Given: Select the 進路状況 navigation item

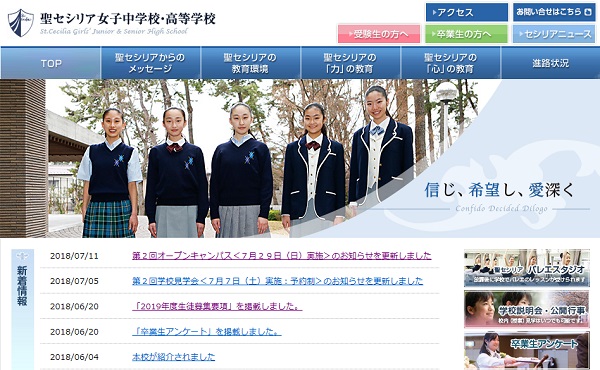Looking at the screenshot, I should [x=550, y=63].
